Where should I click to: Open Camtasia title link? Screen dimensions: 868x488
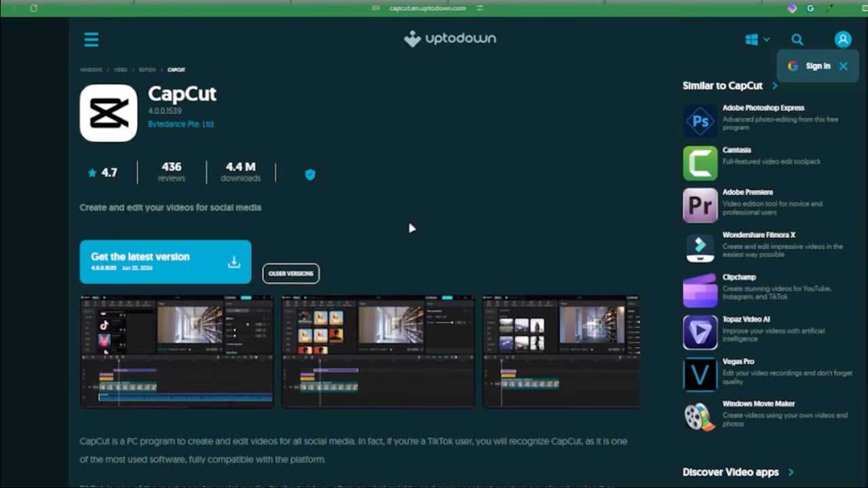click(x=736, y=150)
